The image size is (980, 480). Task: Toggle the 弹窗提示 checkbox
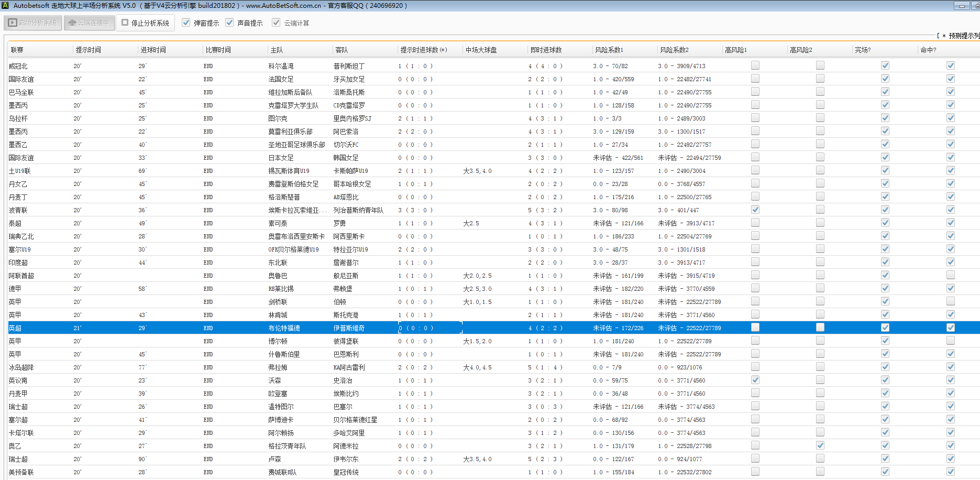tap(186, 23)
